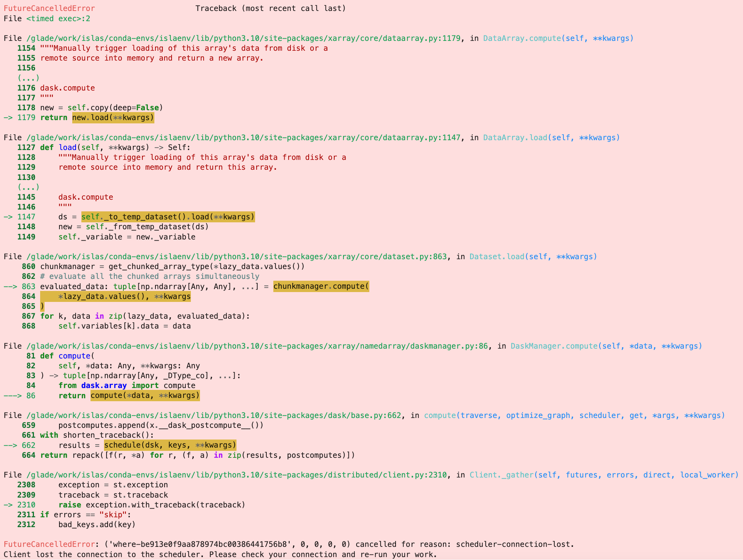
Task: Click line 'self.variables[k].data = data'
Action: click(124, 326)
